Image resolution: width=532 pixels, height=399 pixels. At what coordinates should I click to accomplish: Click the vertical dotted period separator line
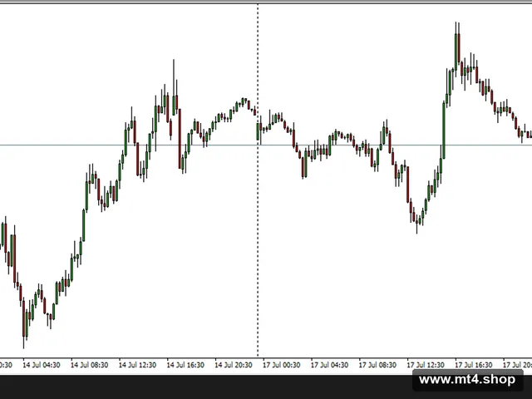pos(258,180)
